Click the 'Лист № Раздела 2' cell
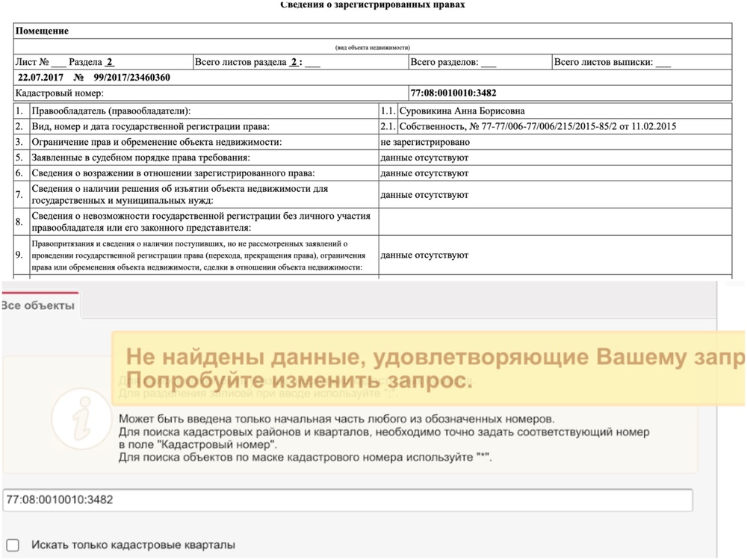 click(103, 62)
